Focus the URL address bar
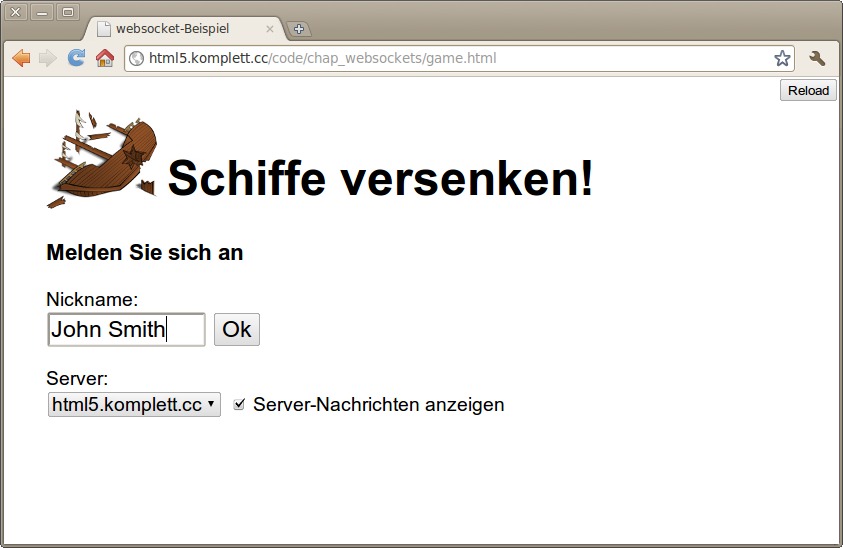The width and height of the screenshot is (843, 548). 450,58
